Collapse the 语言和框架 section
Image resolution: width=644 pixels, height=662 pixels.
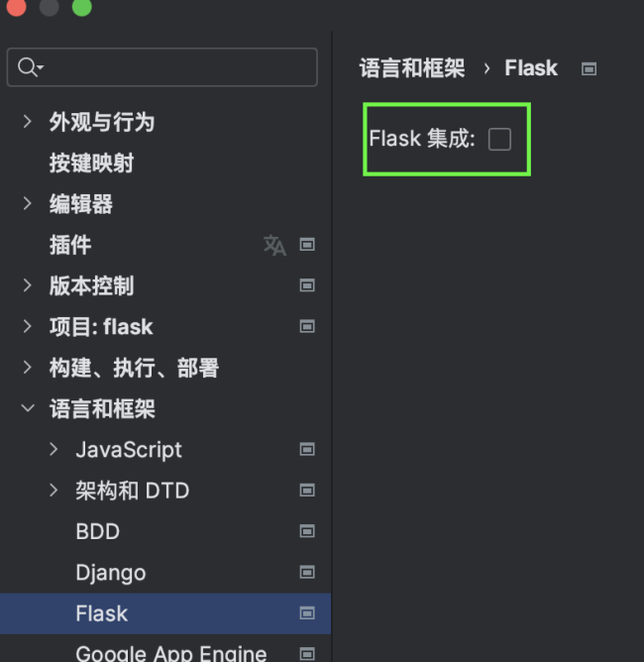pyautogui.click(x=28, y=408)
